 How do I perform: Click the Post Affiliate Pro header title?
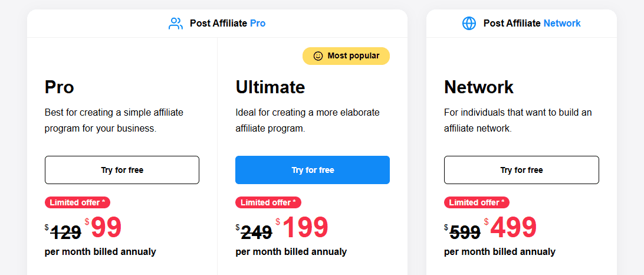tap(228, 24)
